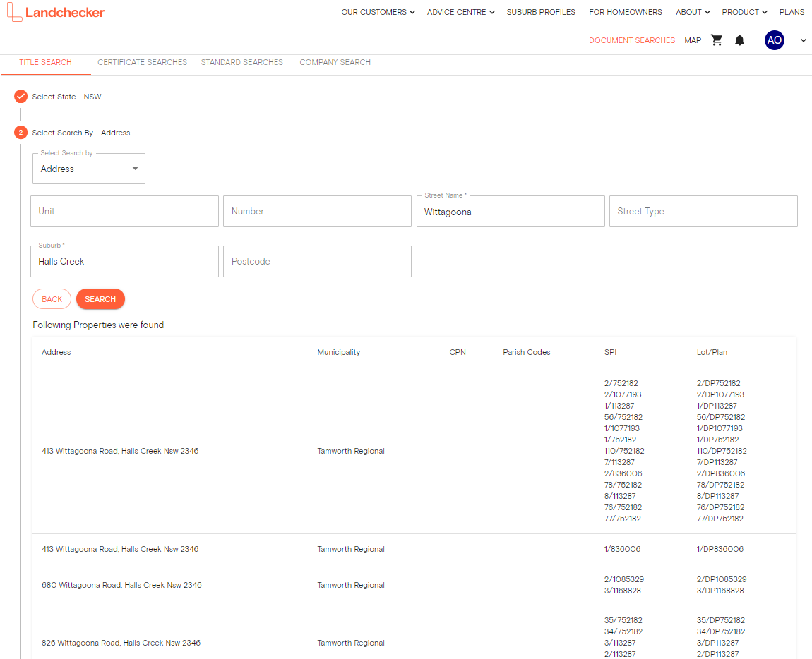The height and width of the screenshot is (659, 812).
Task: Click Lot/Plan value 77/DP752182
Action: pos(720,519)
